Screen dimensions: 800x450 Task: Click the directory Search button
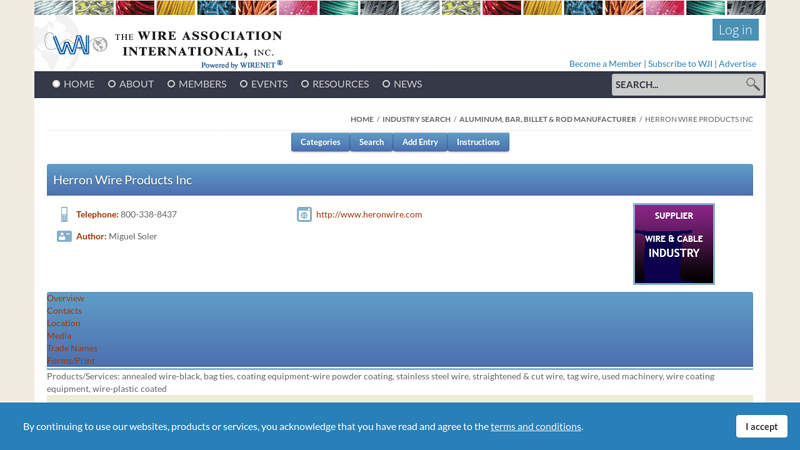pos(371,142)
